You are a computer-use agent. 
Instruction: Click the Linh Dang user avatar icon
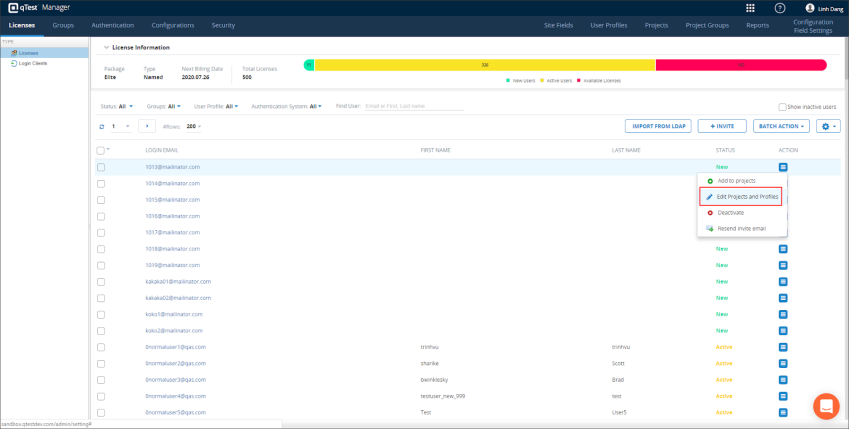click(810, 8)
